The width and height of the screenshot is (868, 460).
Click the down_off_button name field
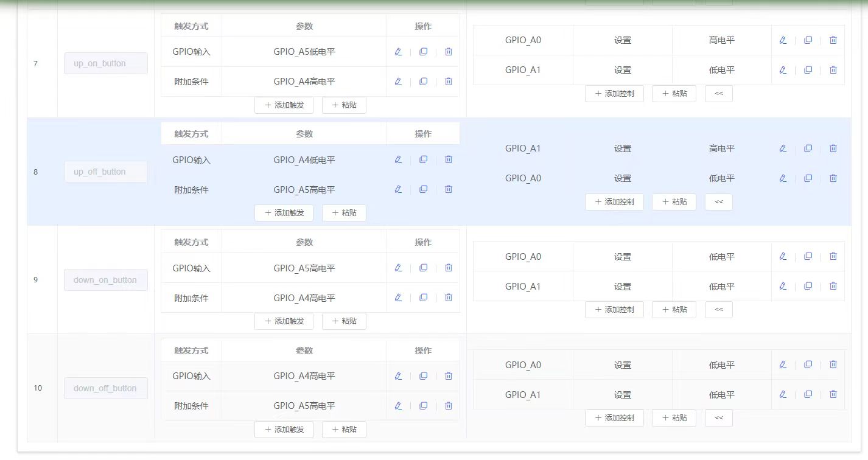click(105, 388)
